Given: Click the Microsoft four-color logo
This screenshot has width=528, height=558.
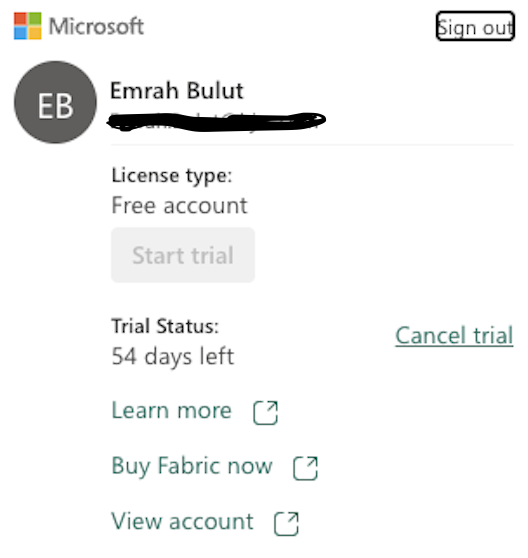Looking at the screenshot, I should pyautogui.click(x=28, y=26).
